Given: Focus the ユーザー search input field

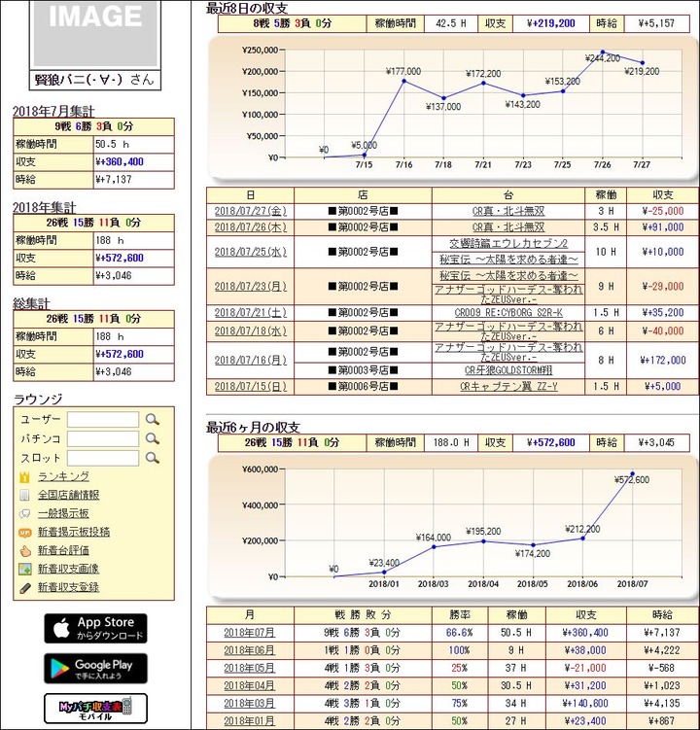Looking at the screenshot, I should [x=103, y=420].
